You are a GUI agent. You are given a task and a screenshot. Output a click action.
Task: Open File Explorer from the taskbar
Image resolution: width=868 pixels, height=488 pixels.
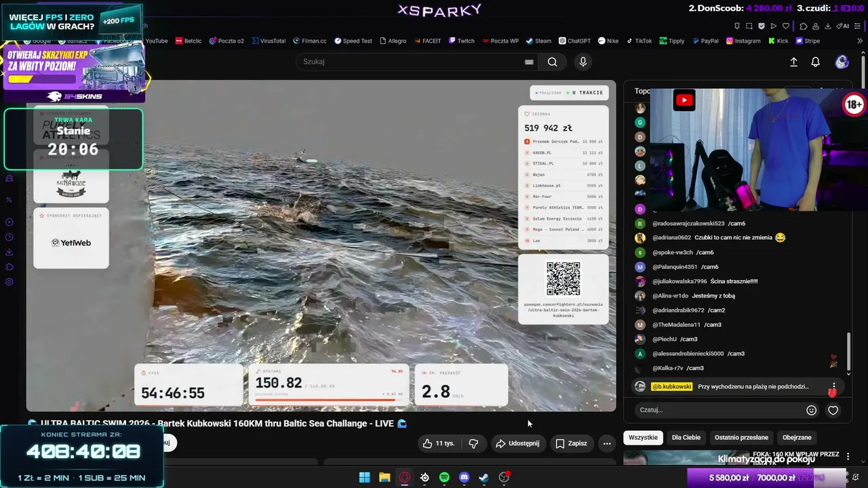(384, 477)
